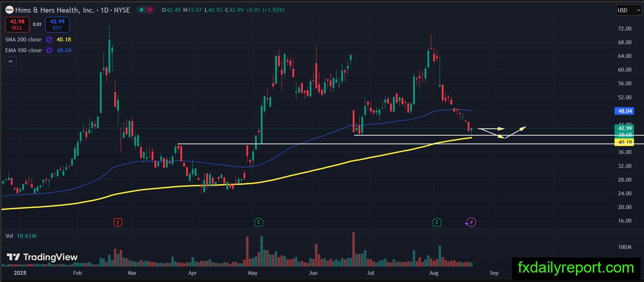This screenshot has height=282, width=644.
Task: Click the 20.00 price-axis tick
Action: (625, 207)
